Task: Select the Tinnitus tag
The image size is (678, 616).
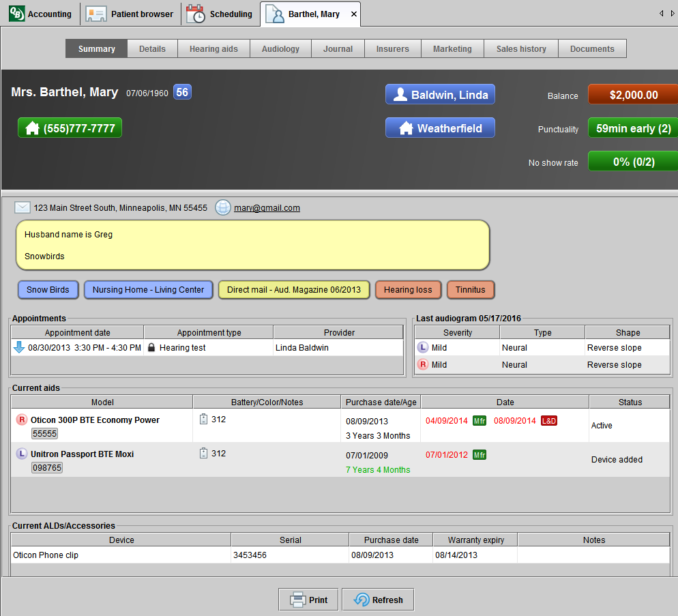Action: [471, 290]
